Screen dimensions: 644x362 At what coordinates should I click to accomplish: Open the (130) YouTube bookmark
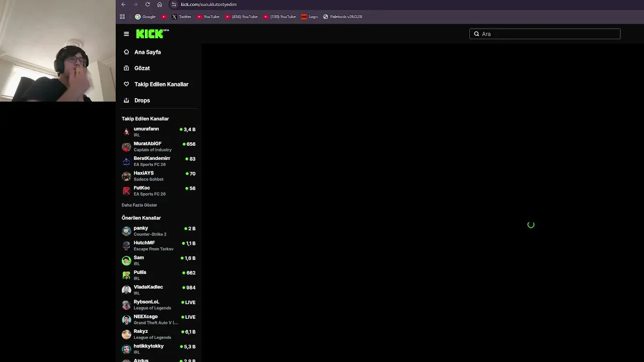280,17
